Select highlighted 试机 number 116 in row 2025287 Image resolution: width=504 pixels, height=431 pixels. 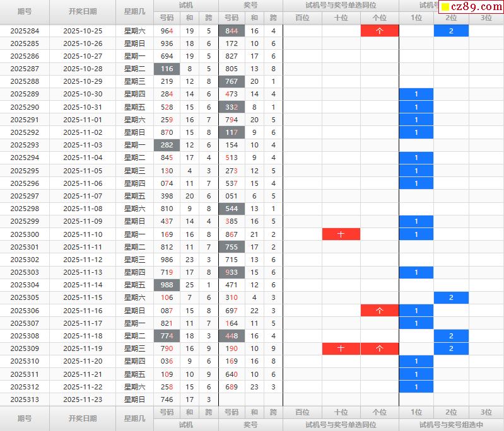point(167,69)
